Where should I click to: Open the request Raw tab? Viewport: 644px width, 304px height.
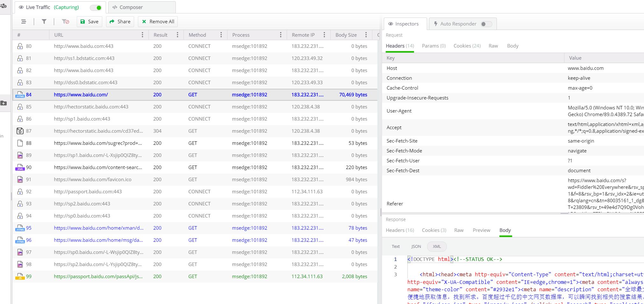493,46
